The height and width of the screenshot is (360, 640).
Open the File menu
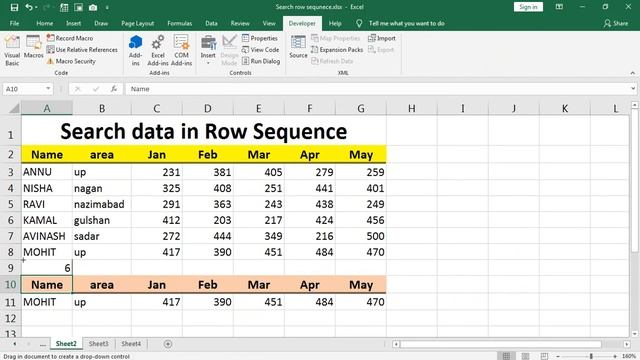pos(14,23)
